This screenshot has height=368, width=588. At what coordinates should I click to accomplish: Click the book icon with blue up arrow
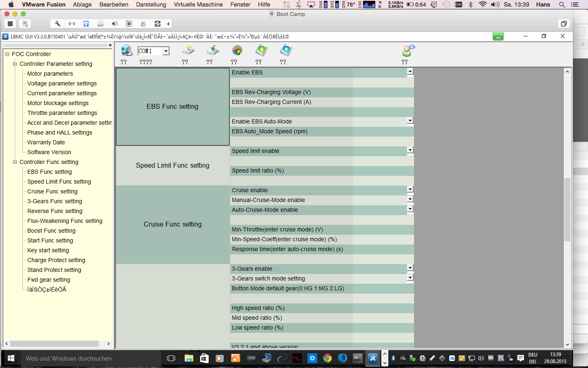point(286,51)
